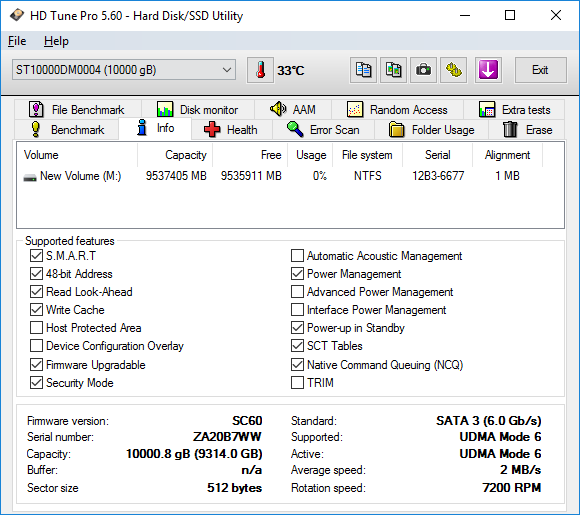Click the purple download arrow icon
Image resolution: width=580 pixels, height=515 pixels.
tap(488, 70)
